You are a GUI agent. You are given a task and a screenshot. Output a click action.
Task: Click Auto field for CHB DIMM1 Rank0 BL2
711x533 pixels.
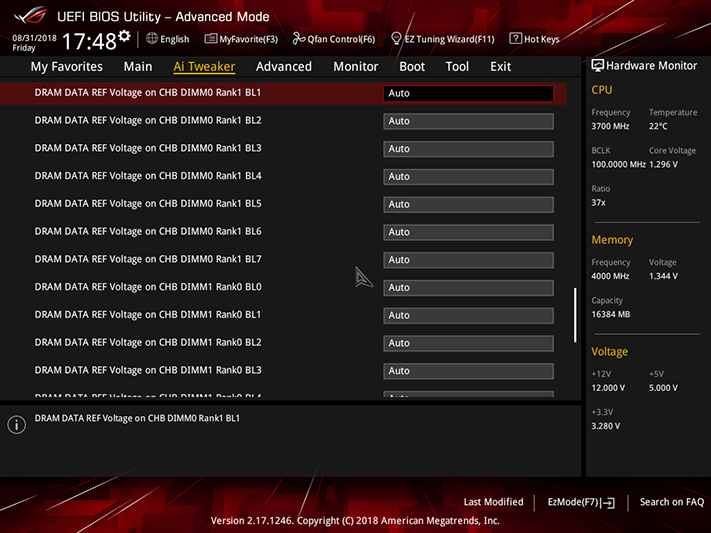click(468, 343)
